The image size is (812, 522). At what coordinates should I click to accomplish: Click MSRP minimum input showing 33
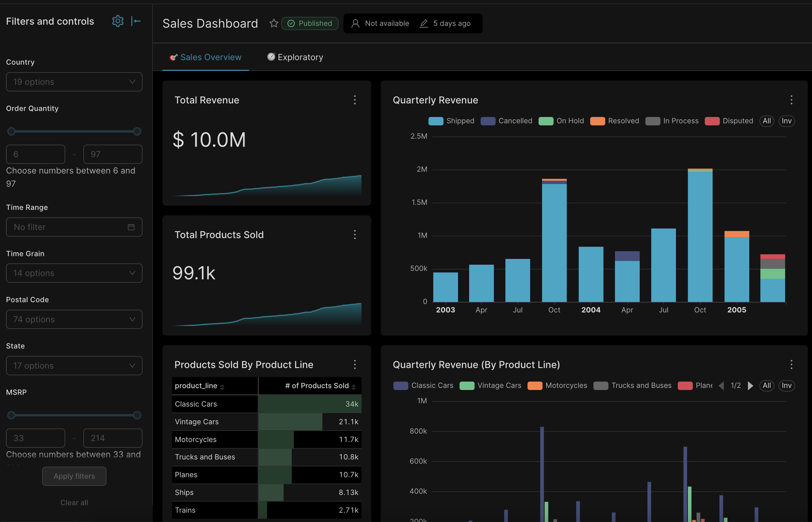pos(35,438)
